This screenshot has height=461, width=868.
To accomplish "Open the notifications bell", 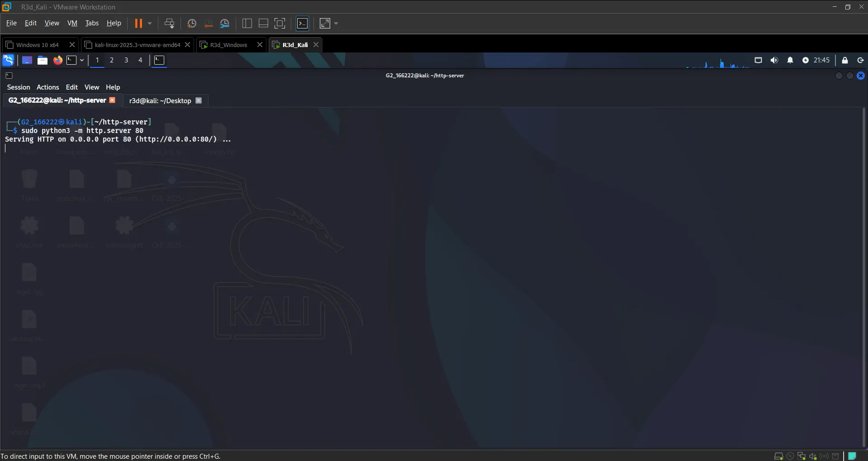I will click(x=790, y=60).
